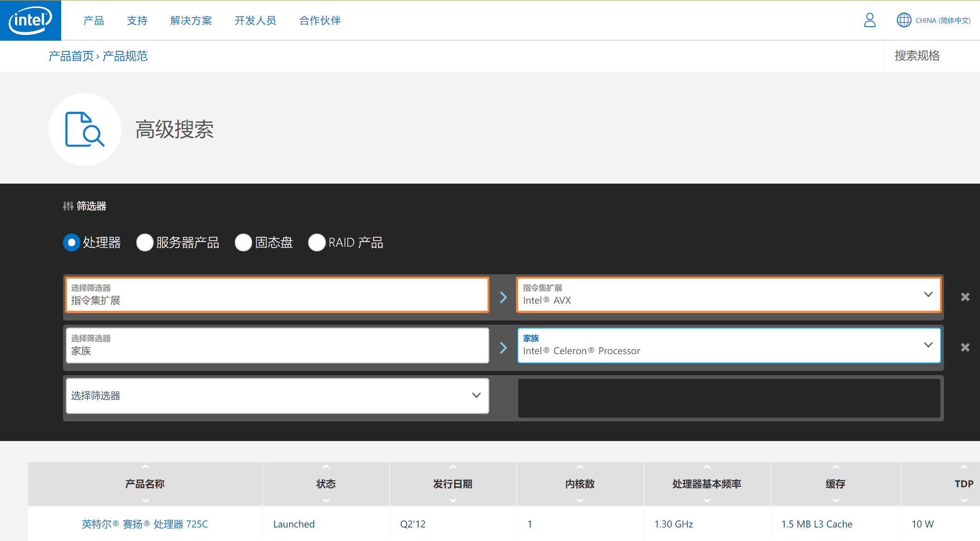Screen dimensions: 980x541
Task: Remove the 家族 filter row
Action: coord(965,347)
